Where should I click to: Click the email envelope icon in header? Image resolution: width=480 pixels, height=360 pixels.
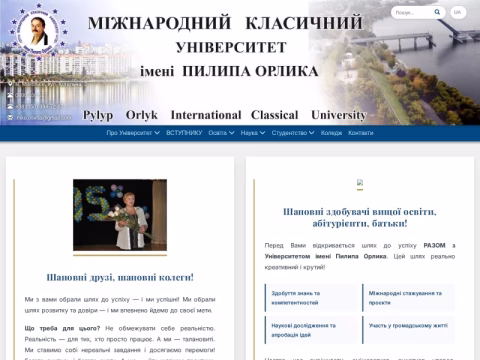click(x=10, y=117)
